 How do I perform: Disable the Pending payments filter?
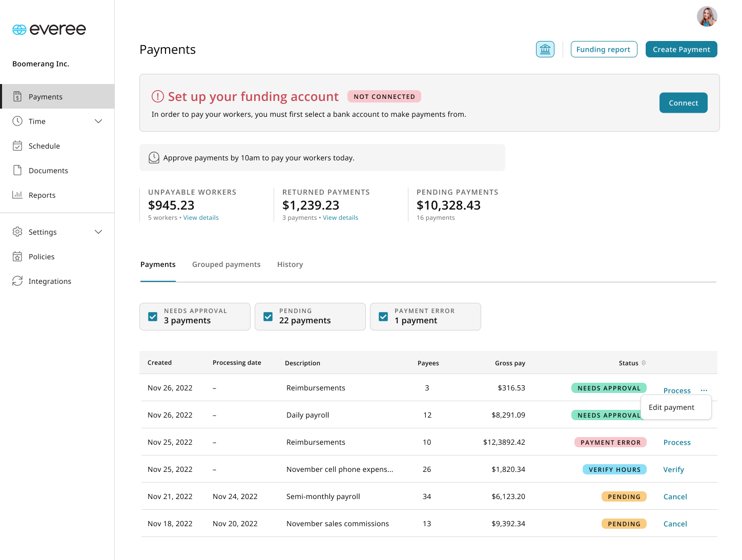267,317
